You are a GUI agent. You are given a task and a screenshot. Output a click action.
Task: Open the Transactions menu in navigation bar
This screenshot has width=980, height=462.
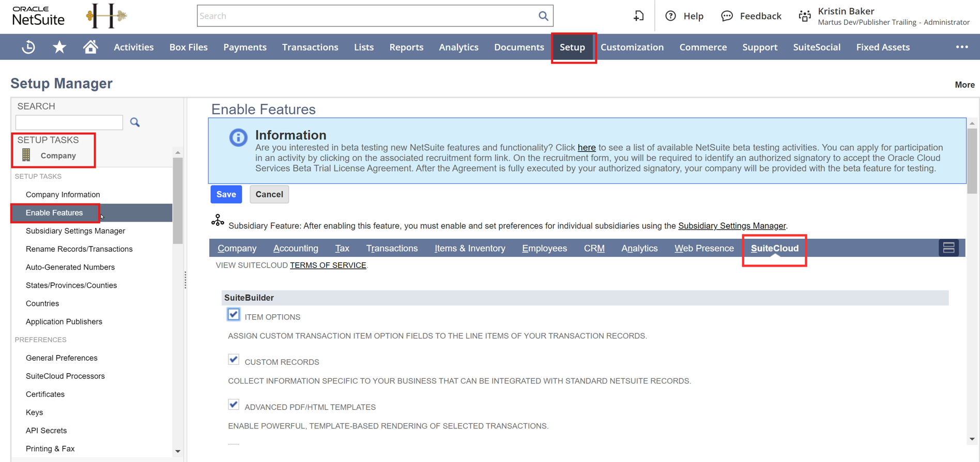coord(310,47)
